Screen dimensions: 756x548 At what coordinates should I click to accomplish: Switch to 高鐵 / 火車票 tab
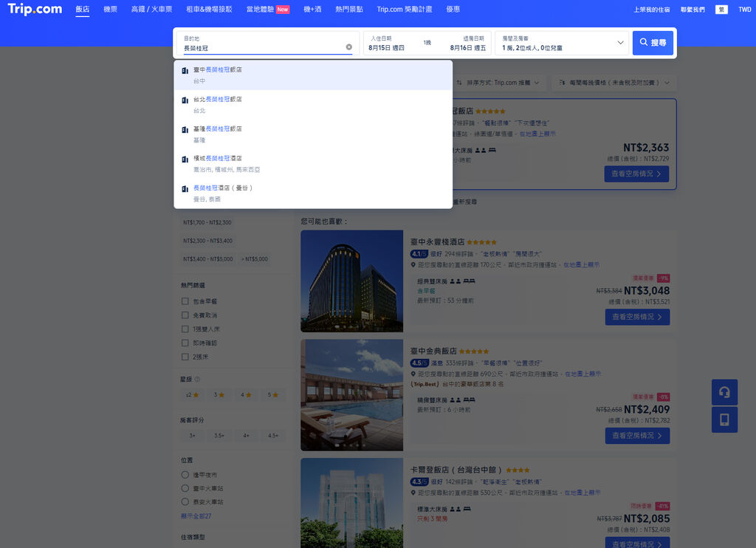click(152, 9)
